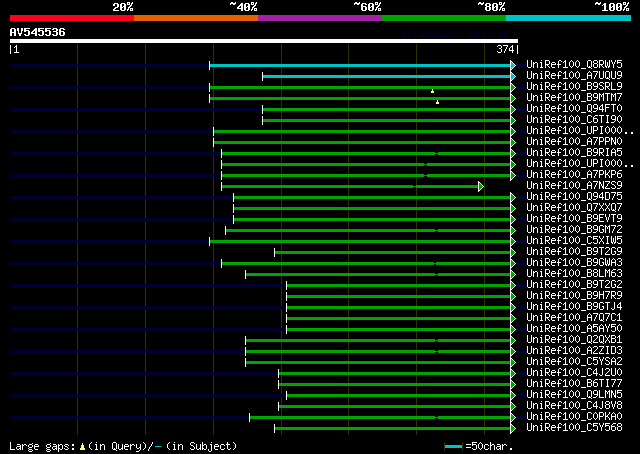The width and height of the screenshot is (640, 454).
Task: Open the UniRef100_A5AY50 hit
Action: pyautogui.click(x=574, y=329)
